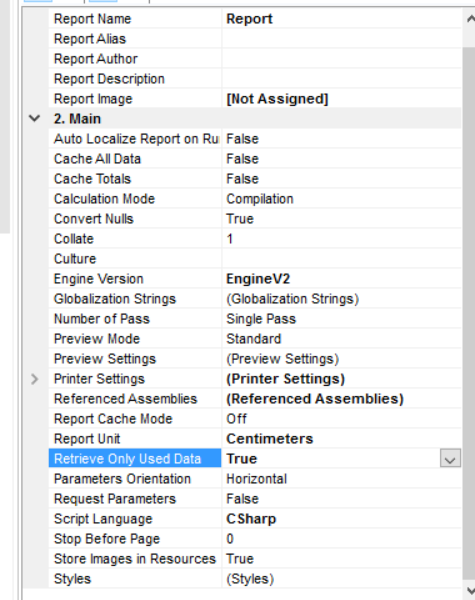Image resolution: width=475 pixels, height=600 pixels.
Task: Open the Globalization Strings editor value
Action: [341, 298]
